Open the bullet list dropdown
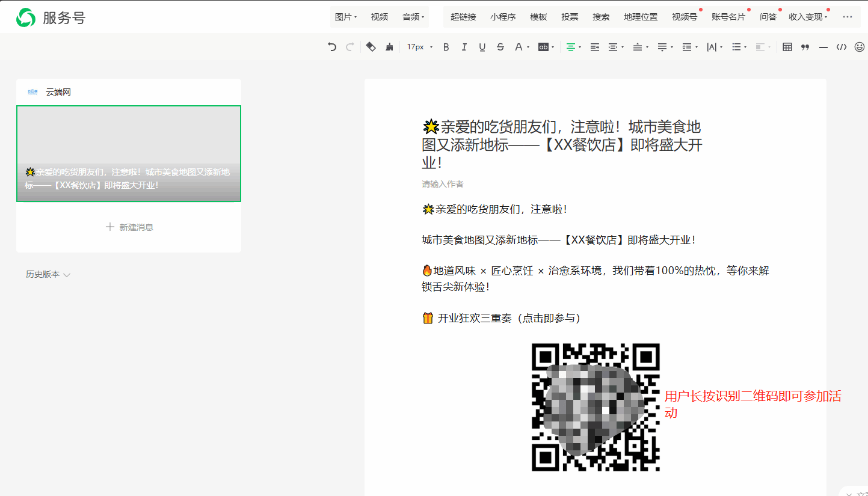Image resolution: width=868 pixels, height=496 pixels. tap(739, 47)
